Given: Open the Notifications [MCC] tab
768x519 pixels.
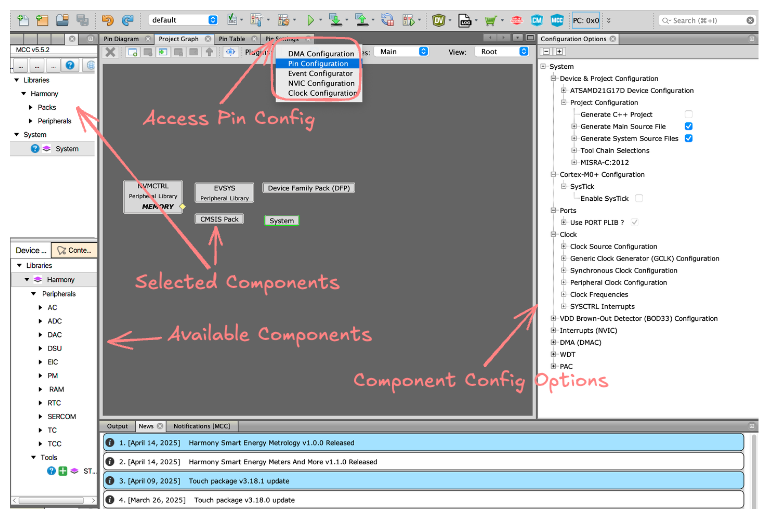Looking at the screenshot, I should tap(201, 426).
